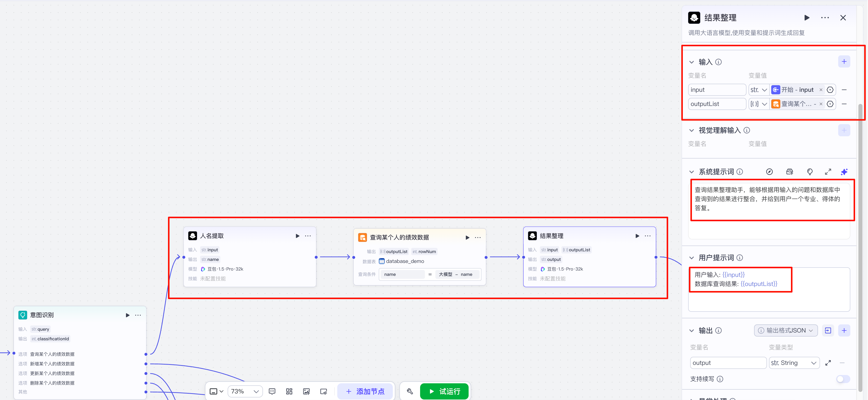Open the 输出格式JSON dropdown
Viewport: 868px width, 400px height.
coord(786,330)
